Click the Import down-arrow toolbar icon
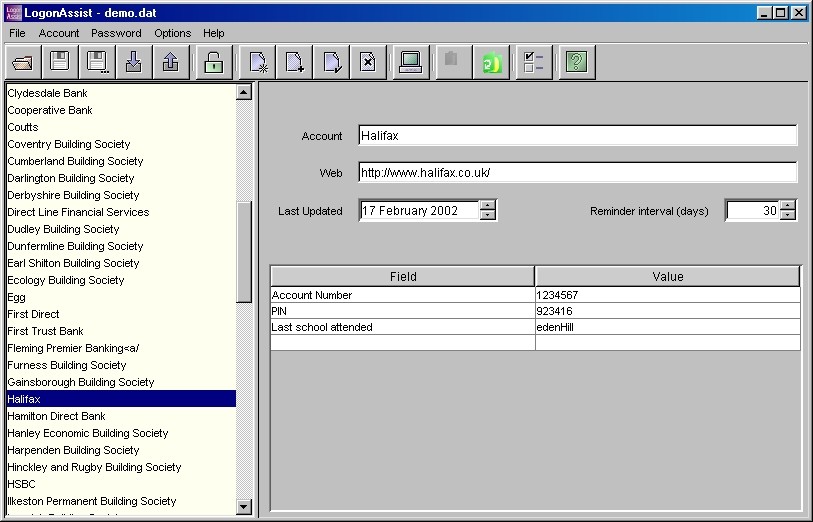The image size is (813, 522). tap(134, 62)
